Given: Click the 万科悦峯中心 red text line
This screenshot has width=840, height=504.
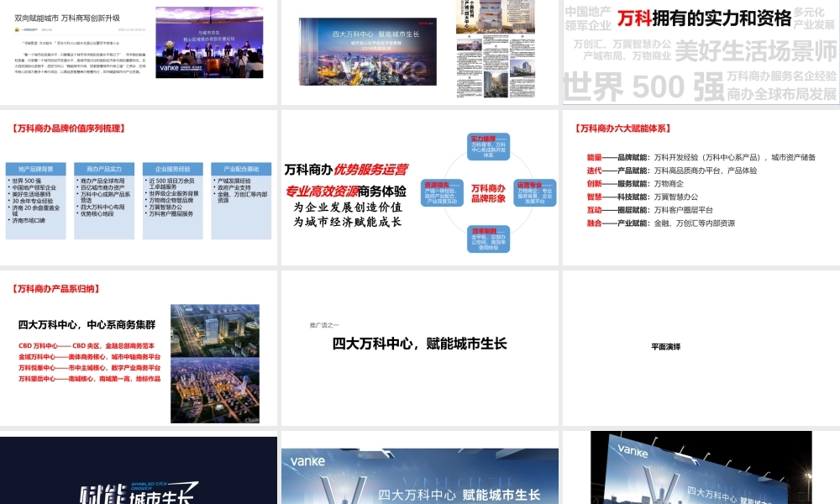Looking at the screenshot, I should coord(90,368).
